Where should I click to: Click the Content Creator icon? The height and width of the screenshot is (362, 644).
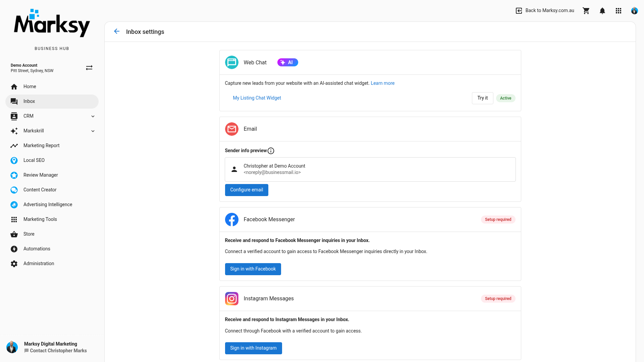coord(14,190)
